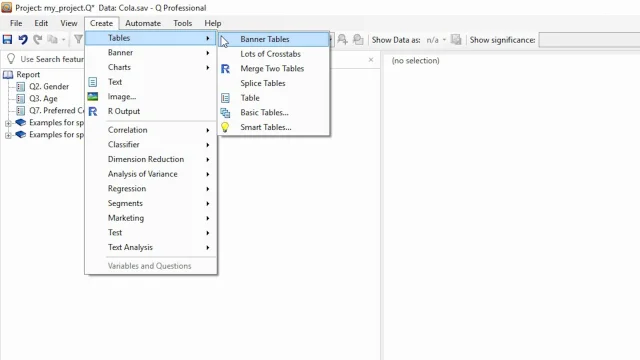Click the Undo arrow icon
This screenshot has height=360, width=640.
click(x=23, y=39)
